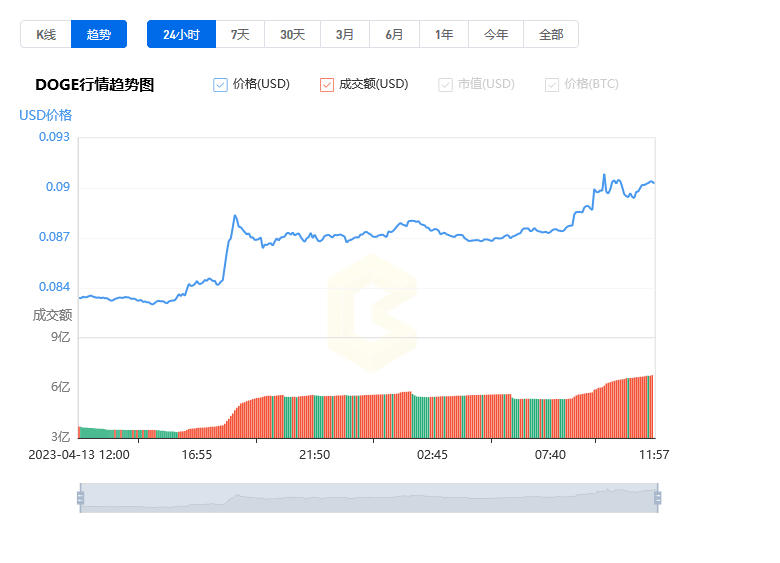Click the middle of the range navigator
The width and height of the screenshot is (780, 563).
click(x=368, y=498)
